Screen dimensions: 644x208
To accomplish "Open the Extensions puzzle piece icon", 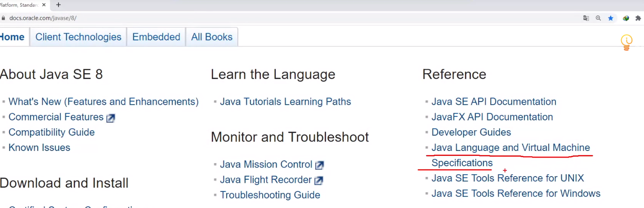I will (x=638, y=18).
